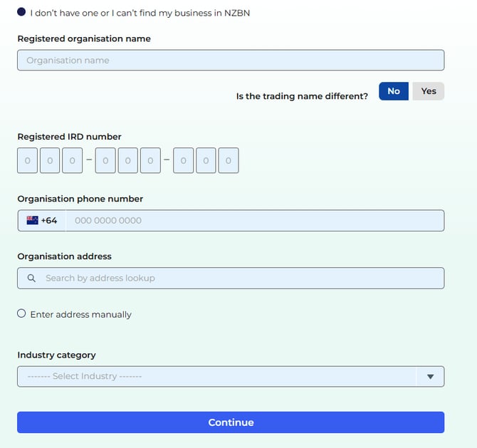
Task: Set trading name different to Yes
Action: tap(429, 91)
